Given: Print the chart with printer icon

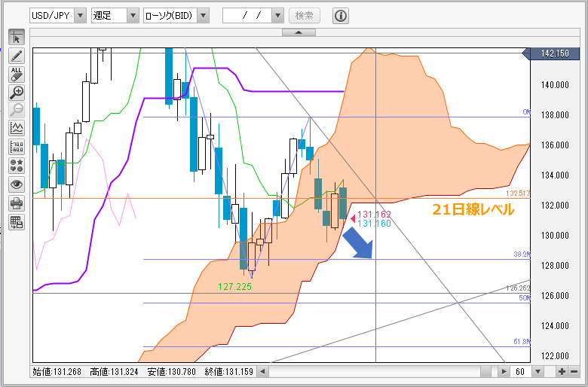Looking at the screenshot, I should (17, 203).
